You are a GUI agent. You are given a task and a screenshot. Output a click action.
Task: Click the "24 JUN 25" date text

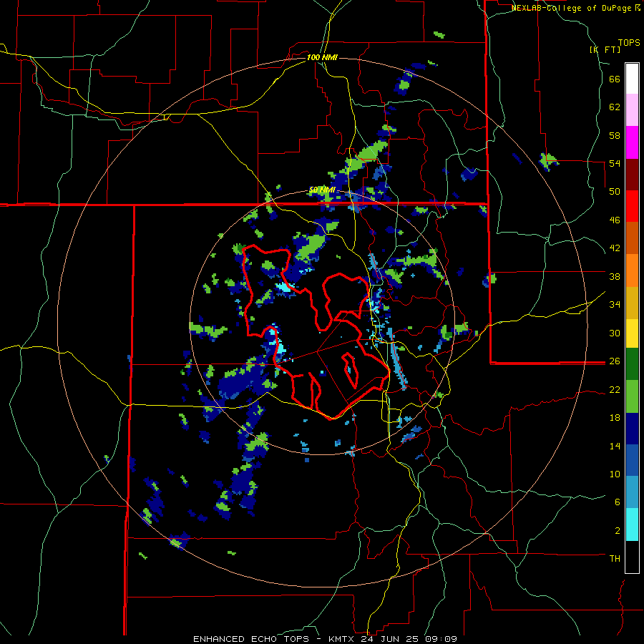pos(391,639)
